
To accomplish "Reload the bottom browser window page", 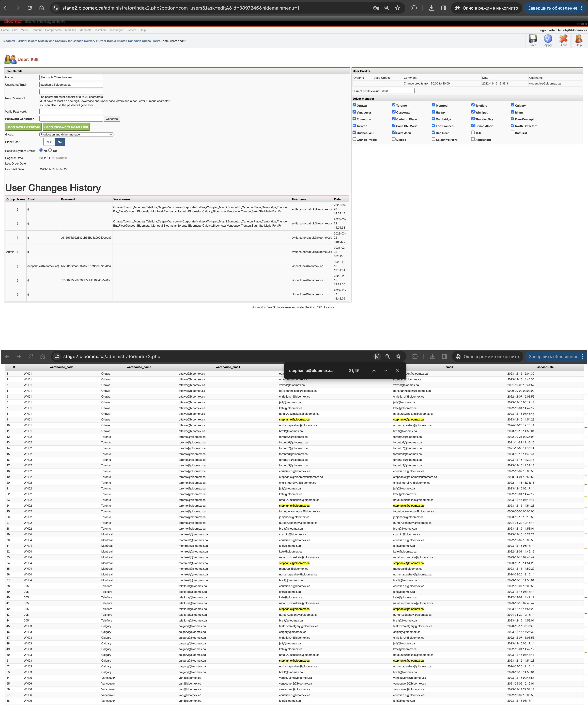I will [31, 356].
